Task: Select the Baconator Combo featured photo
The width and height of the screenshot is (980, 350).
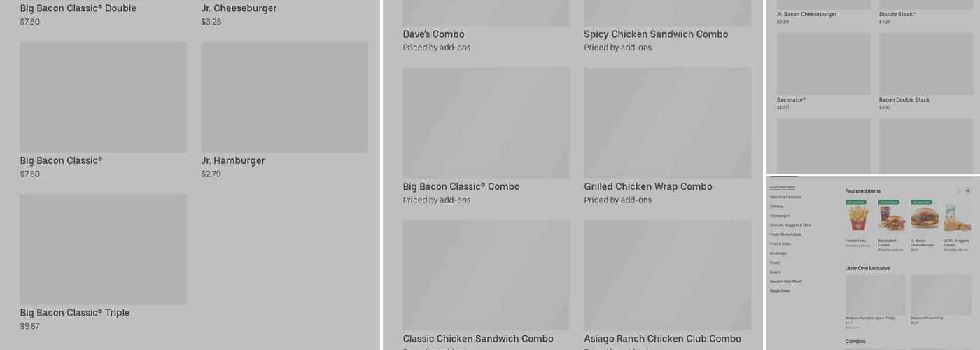Action: (x=892, y=218)
